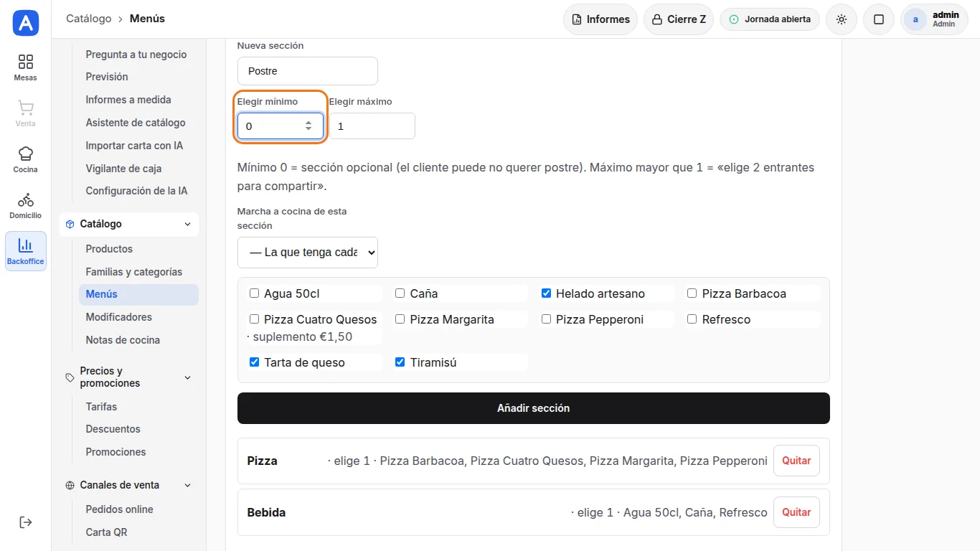Screen dimensions: 980x551
Task: Uncheck the Helado artesano checkbox
Action: point(546,293)
